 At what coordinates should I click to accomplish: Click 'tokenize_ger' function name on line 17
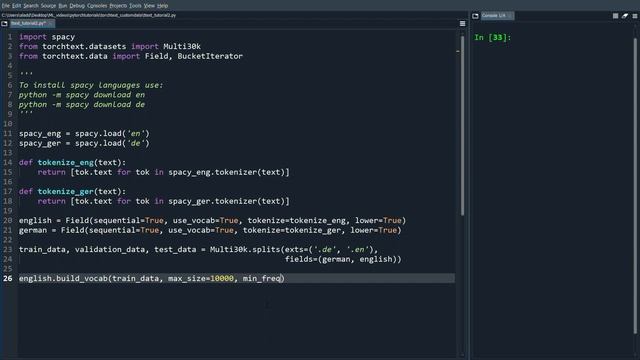click(x=66, y=191)
